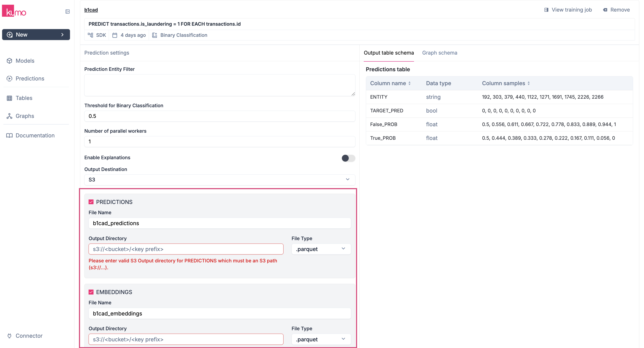Open the Documentation book icon

click(x=9, y=135)
